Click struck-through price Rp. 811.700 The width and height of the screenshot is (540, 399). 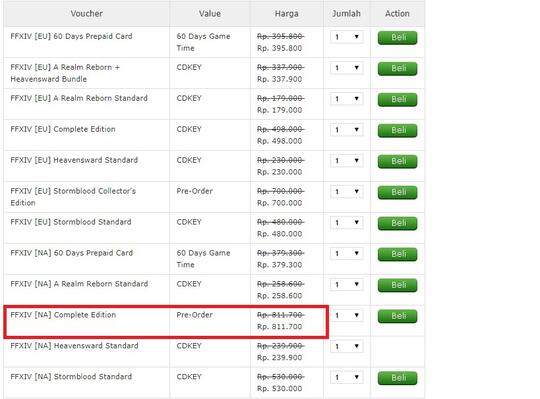pos(280,315)
